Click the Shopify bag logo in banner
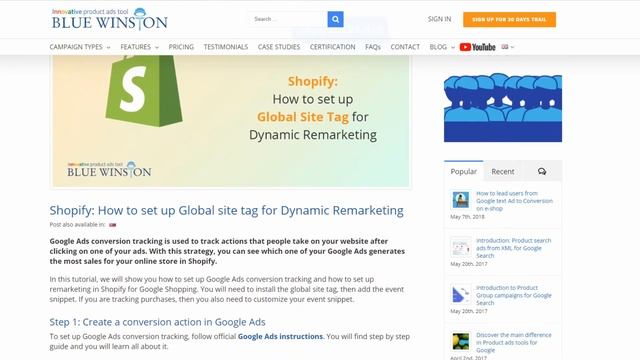The width and height of the screenshot is (640, 360). pyautogui.click(x=143, y=91)
